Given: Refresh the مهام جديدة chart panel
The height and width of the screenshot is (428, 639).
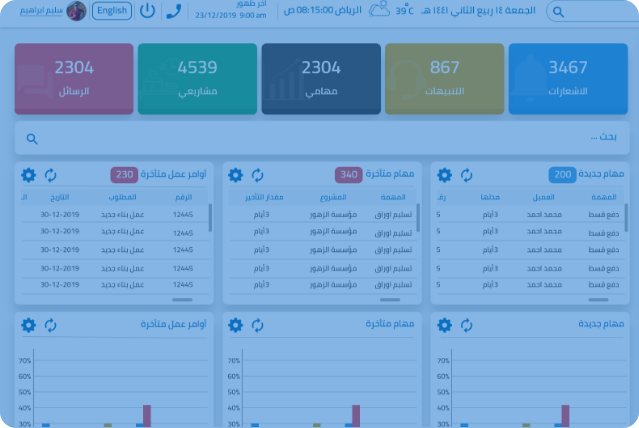Looking at the screenshot, I should coord(466,325).
